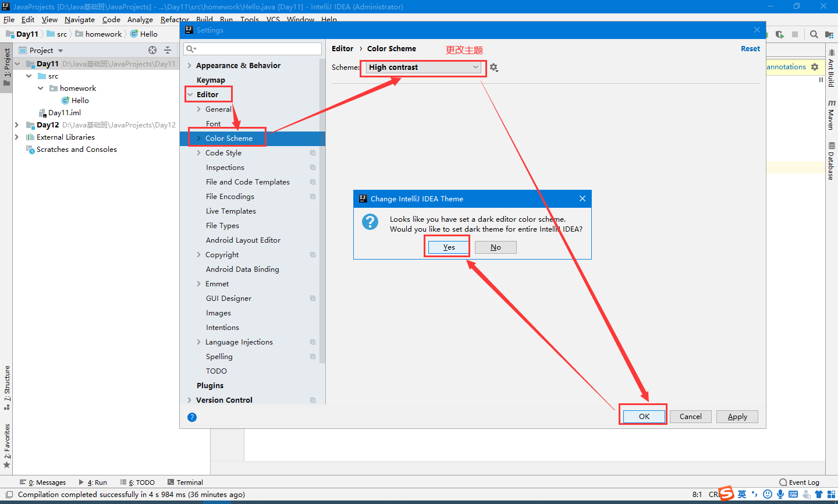Expand Appearance & Behavior settings node
This screenshot has width=838, height=504.
(x=190, y=66)
